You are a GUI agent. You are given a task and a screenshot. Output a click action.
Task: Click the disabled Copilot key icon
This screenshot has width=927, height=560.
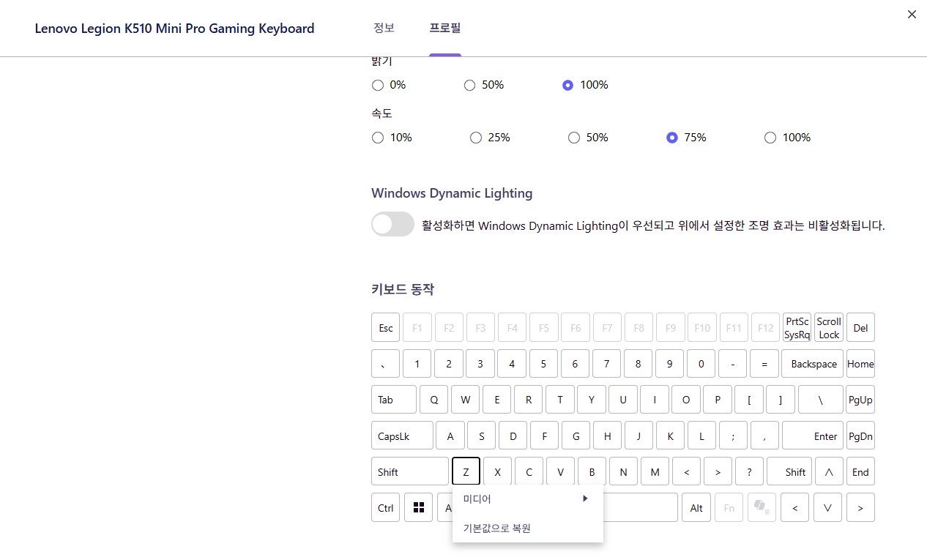click(762, 507)
